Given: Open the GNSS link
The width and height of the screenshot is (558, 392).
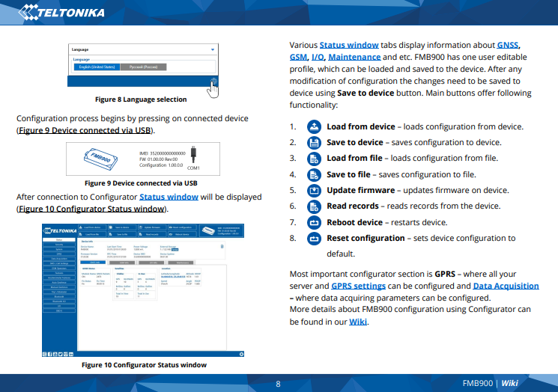Looking at the screenshot, I should [x=508, y=43].
